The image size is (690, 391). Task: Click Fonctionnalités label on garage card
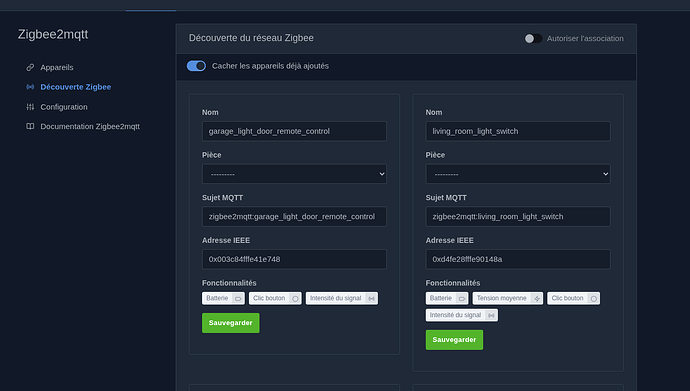[229, 283]
